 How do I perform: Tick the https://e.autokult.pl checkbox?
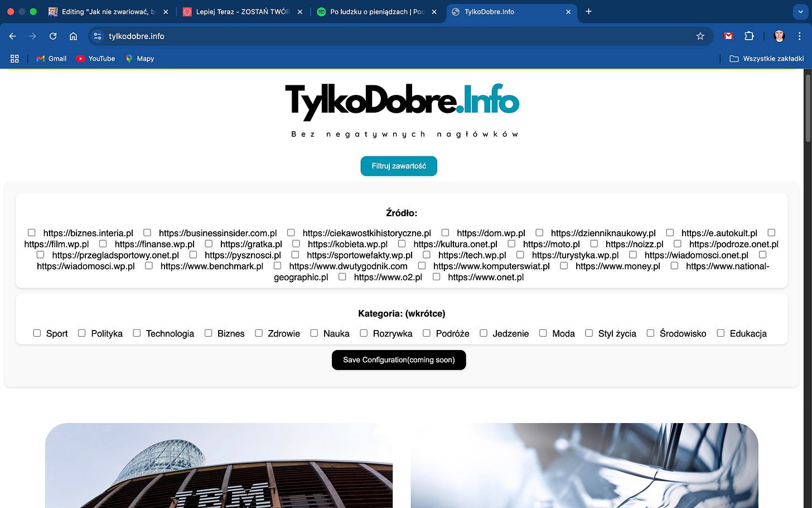coord(670,232)
